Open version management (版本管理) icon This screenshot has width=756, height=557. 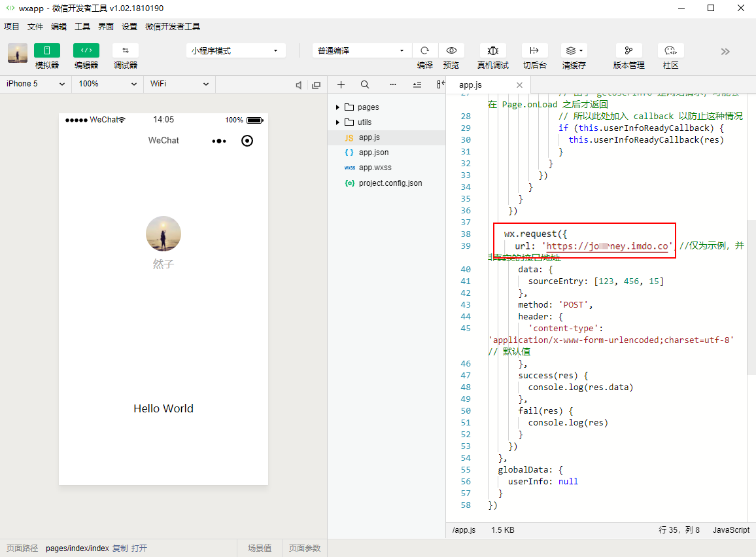tap(628, 50)
